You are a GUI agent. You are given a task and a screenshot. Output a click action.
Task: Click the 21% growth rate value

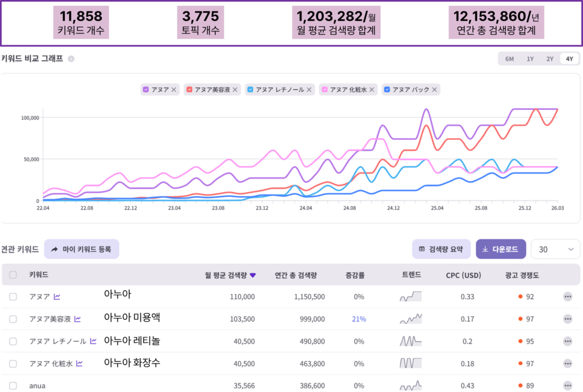[359, 319]
